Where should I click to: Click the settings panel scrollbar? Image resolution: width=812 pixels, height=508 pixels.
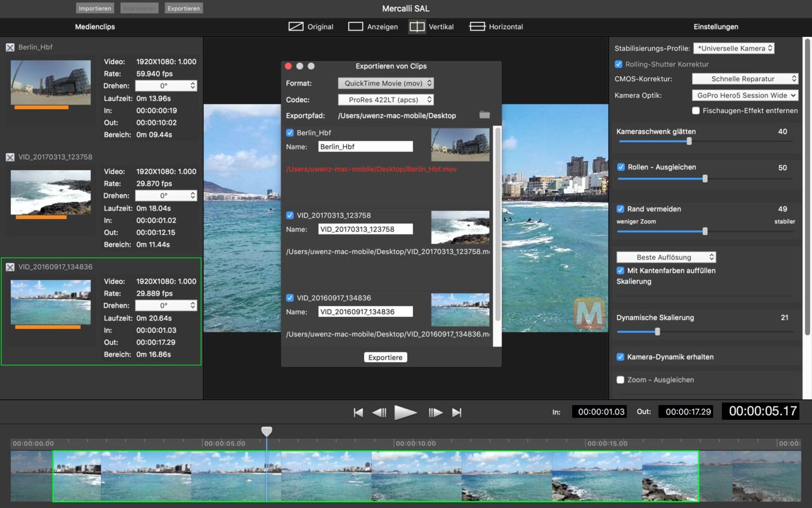(808, 186)
